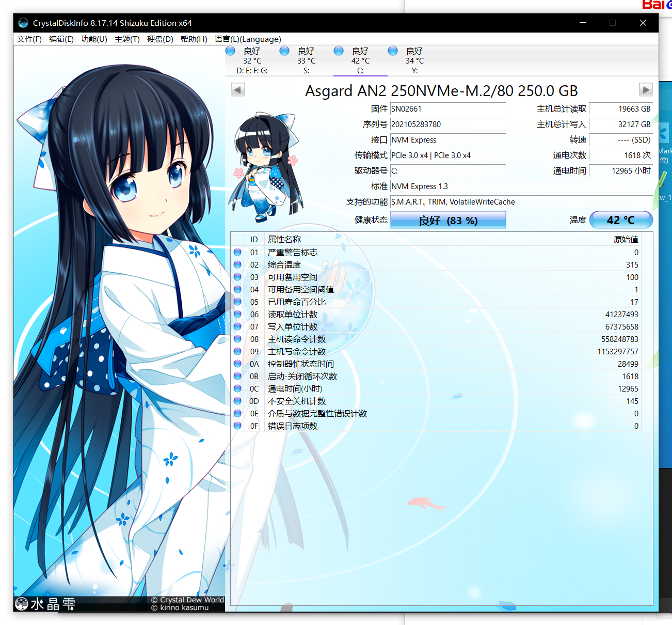
Task: Click total host writes value 32127 GB
Action: (x=621, y=124)
